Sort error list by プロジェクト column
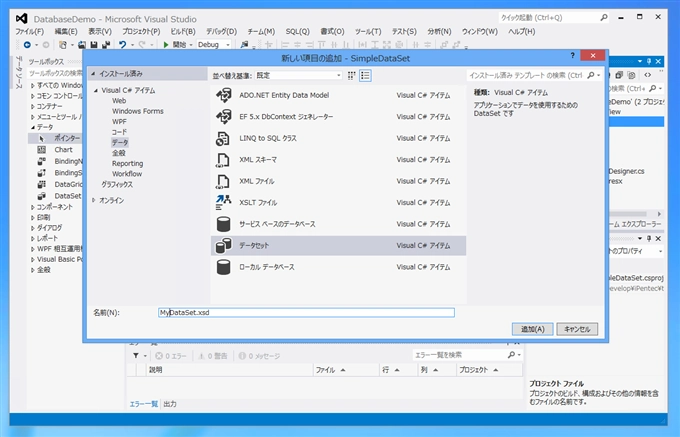680x437 pixels. (489, 370)
